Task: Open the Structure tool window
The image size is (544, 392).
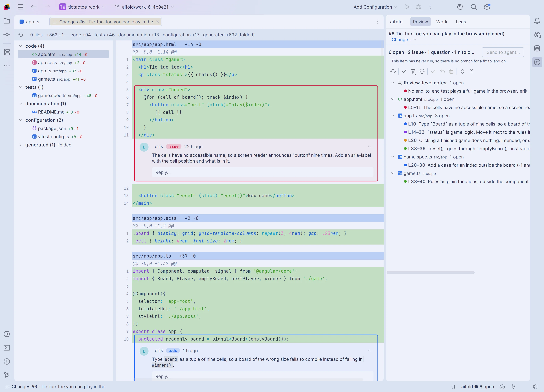Action: tap(7, 52)
